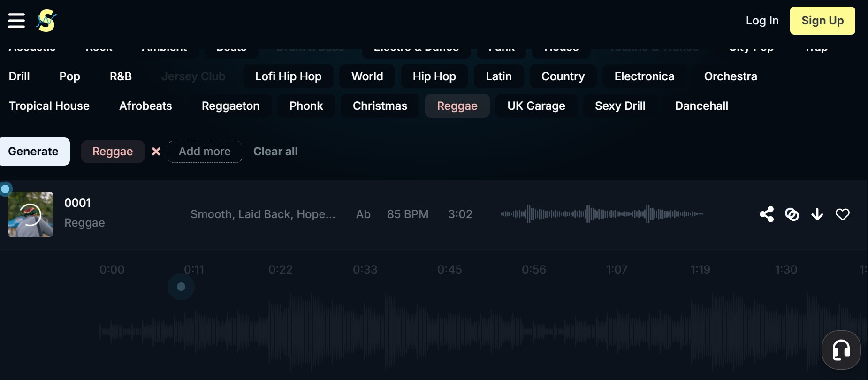Screen dimensions: 868x380
Task: Toggle the Lofi Hip Hop genre
Action: 288,76
